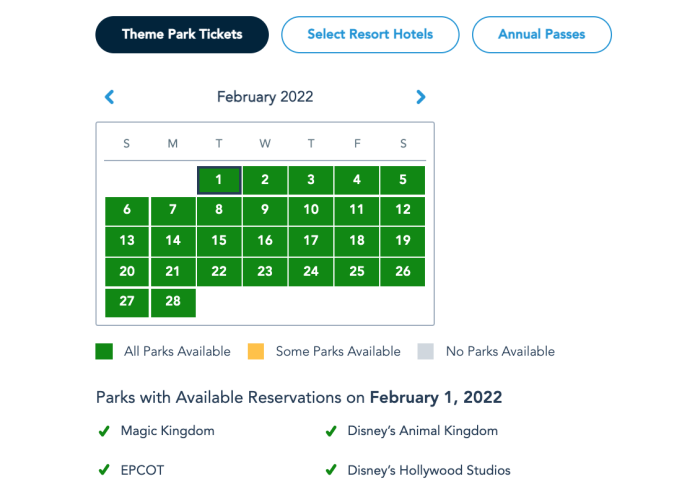The width and height of the screenshot is (700, 502).
Task: Choose February 22 on the calendar
Action: pos(219,271)
